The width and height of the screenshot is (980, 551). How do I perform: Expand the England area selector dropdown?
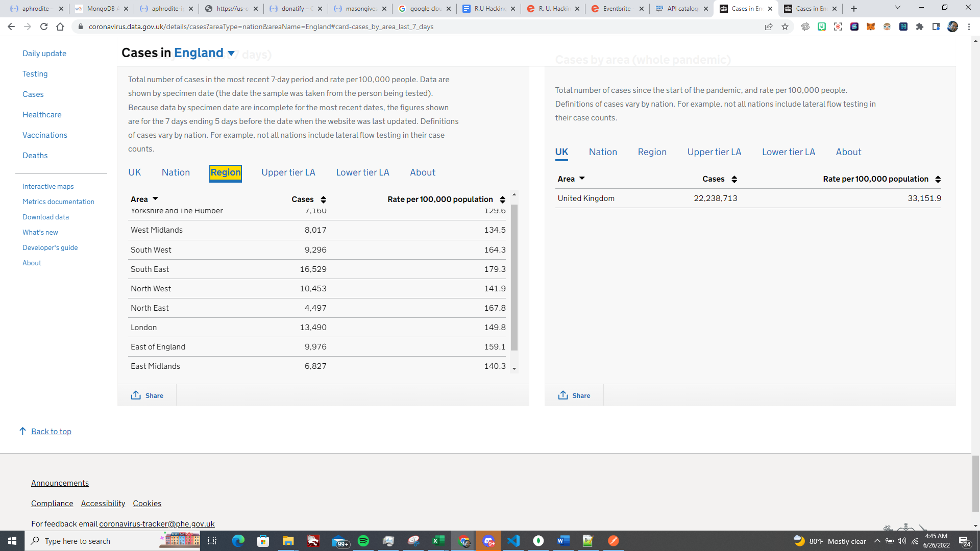231,53
